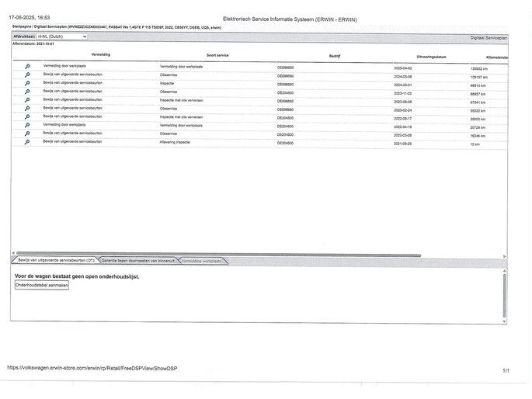This screenshot has width=532, height=399.
Task: Open magnifier for 2022-08-17 inspection row
Action: (27, 117)
